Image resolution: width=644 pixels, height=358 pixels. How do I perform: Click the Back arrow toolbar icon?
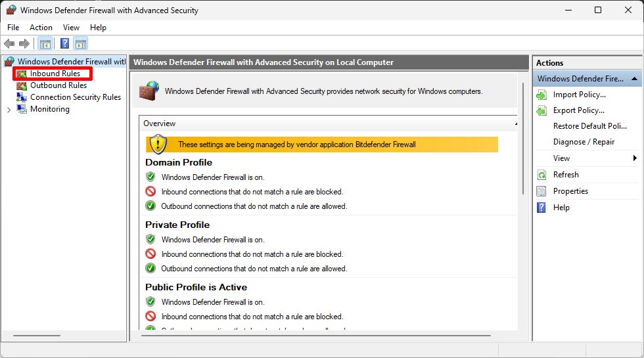click(x=9, y=44)
